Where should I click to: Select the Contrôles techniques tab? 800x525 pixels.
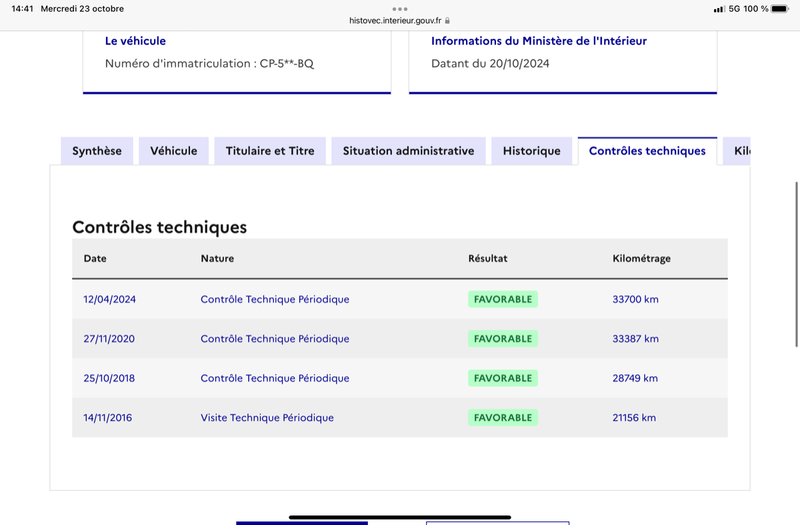pos(647,151)
